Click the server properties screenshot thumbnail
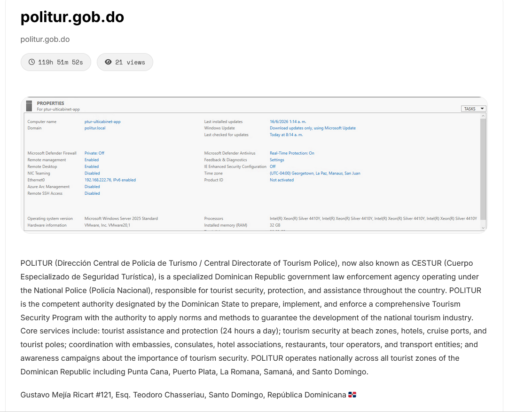This screenshot has height=412, width=532. pyautogui.click(x=254, y=165)
